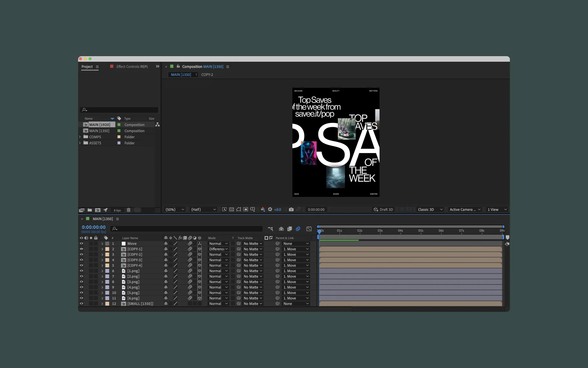Toggle the transparency grid icon
588x368 pixels.
[231, 210]
